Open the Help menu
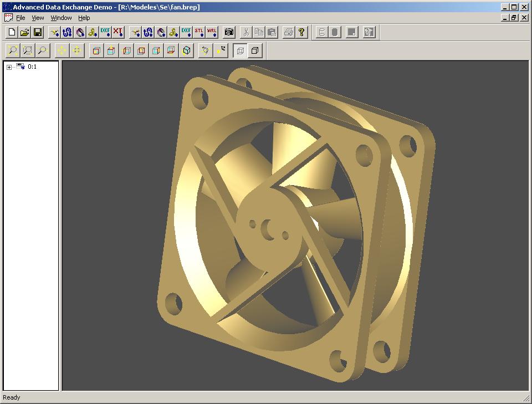The image size is (532, 404). (x=84, y=18)
